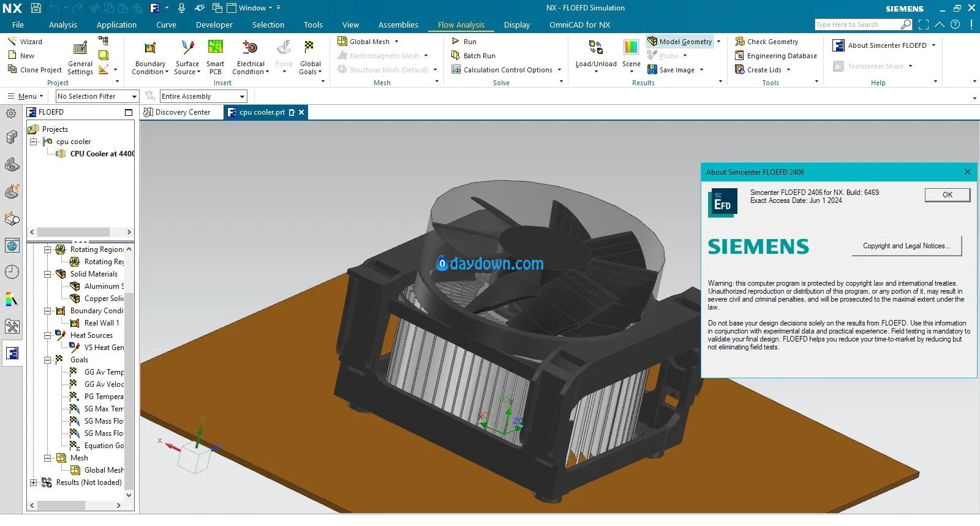The width and height of the screenshot is (980, 526).
Task: Switch to the Discovery Center tab
Action: coord(177,112)
